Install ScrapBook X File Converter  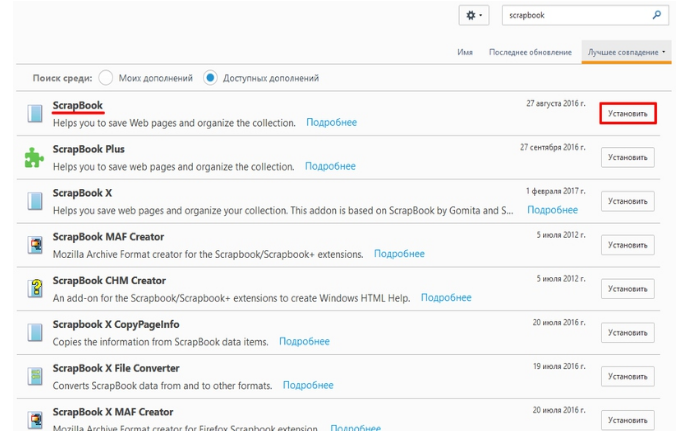tap(628, 376)
